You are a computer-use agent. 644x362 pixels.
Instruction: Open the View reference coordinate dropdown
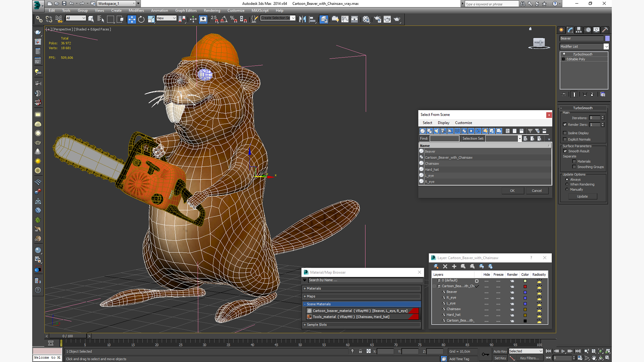point(166,18)
